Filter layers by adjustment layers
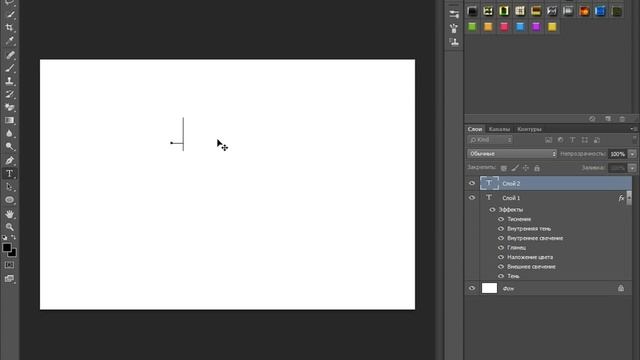Image resolution: width=640 pixels, height=360 pixels. pos(560,140)
